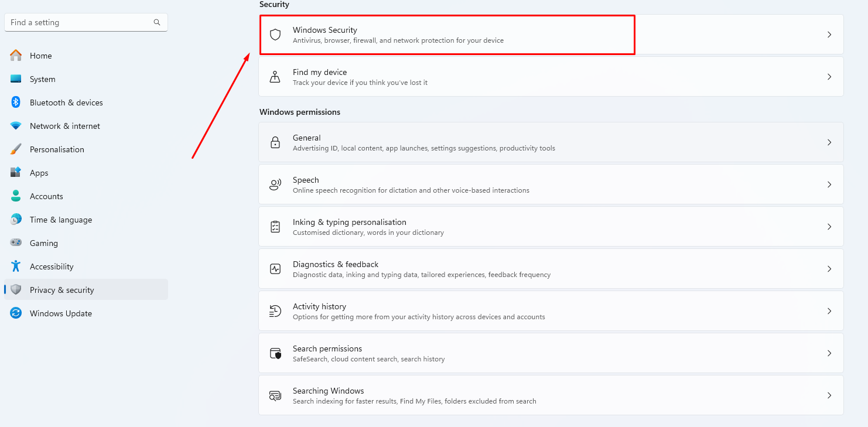Open Diagnostics & feedback settings
The width and height of the screenshot is (868, 427).
coord(551,269)
